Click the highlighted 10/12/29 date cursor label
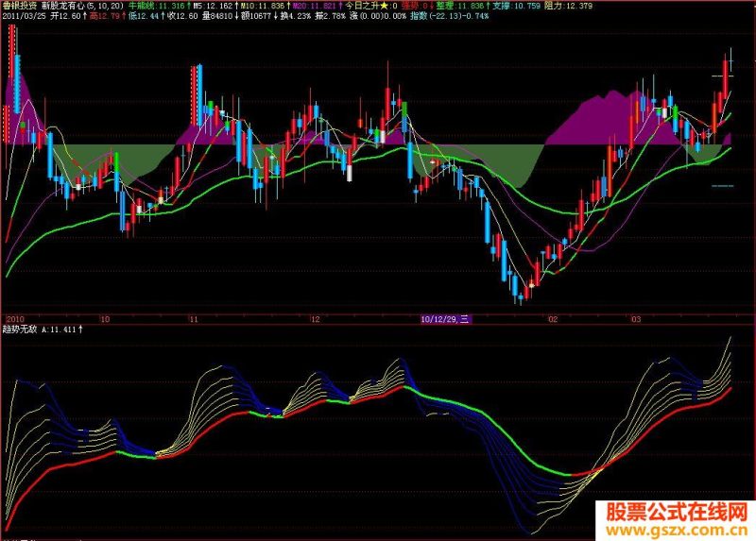 tap(445, 319)
